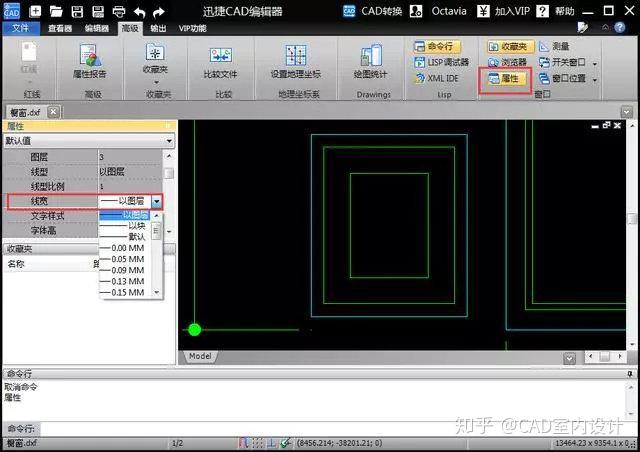The height and width of the screenshot is (452, 640).
Task: Launch the 比较文件 compare files tool
Action: pyautogui.click(x=220, y=62)
